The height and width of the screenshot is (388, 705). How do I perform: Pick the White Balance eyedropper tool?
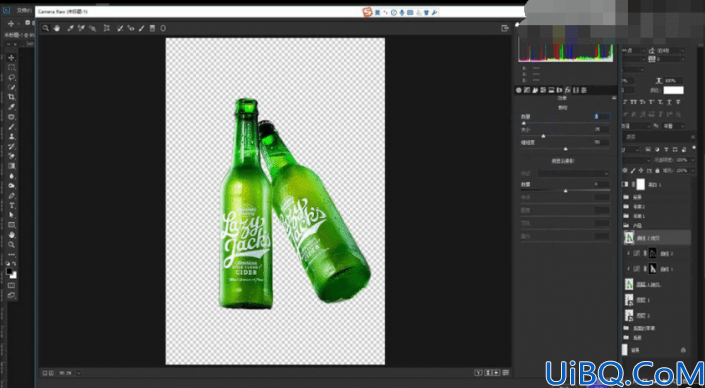70,28
